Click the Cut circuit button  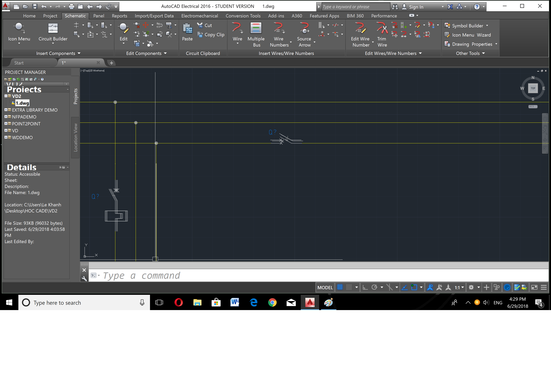point(204,25)
